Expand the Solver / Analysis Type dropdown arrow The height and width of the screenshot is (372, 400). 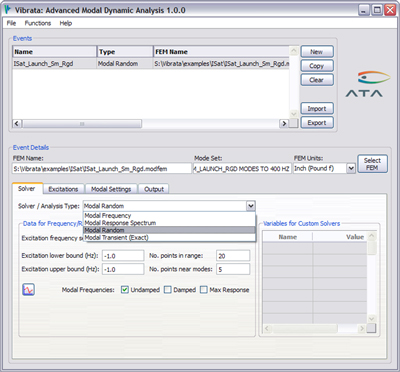point(251,206)
